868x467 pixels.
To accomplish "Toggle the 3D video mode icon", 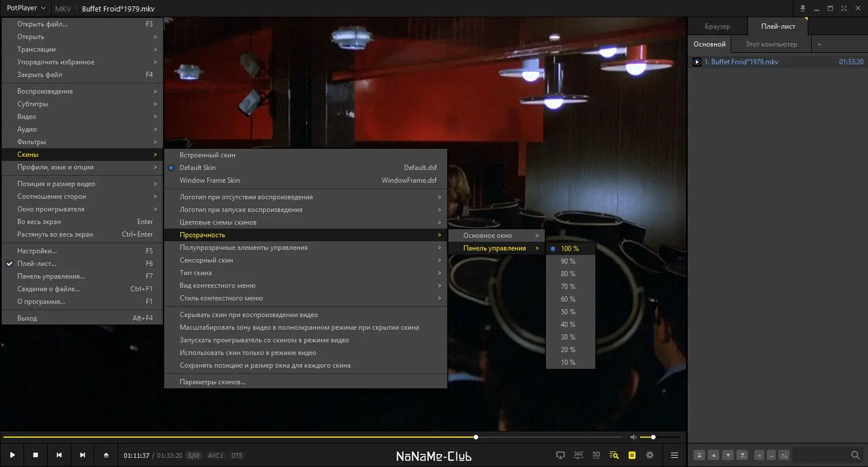I will click(x=596, y=455).
